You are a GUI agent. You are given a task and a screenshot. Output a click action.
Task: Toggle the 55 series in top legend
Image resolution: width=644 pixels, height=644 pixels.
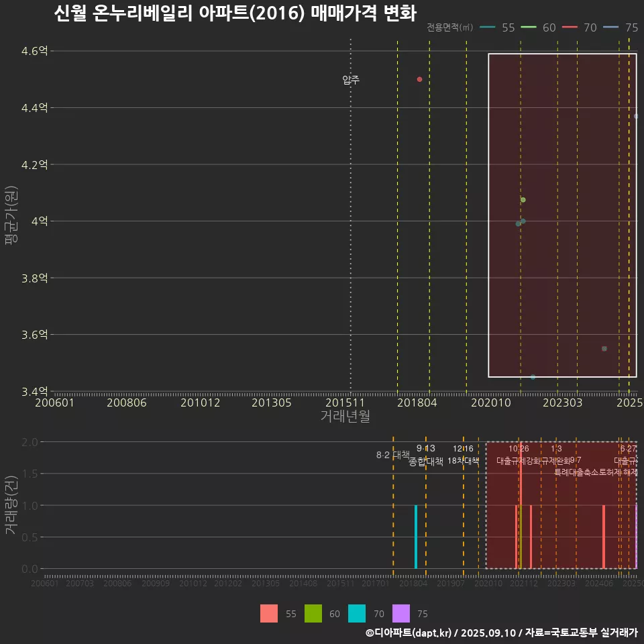[x=500, y=28]
